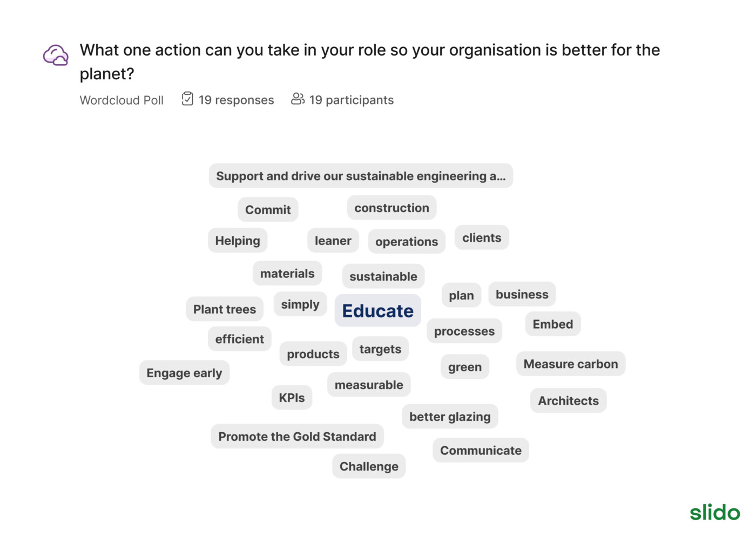Select the highlighted Educate word
The width and height of the screenshot is (756, 538).
(x=378, y=310)
